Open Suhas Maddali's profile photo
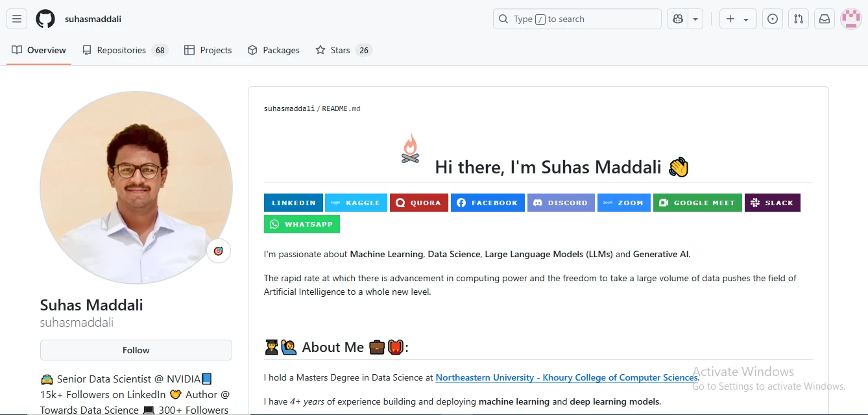 pyautogui.click(x=136, y=187)
